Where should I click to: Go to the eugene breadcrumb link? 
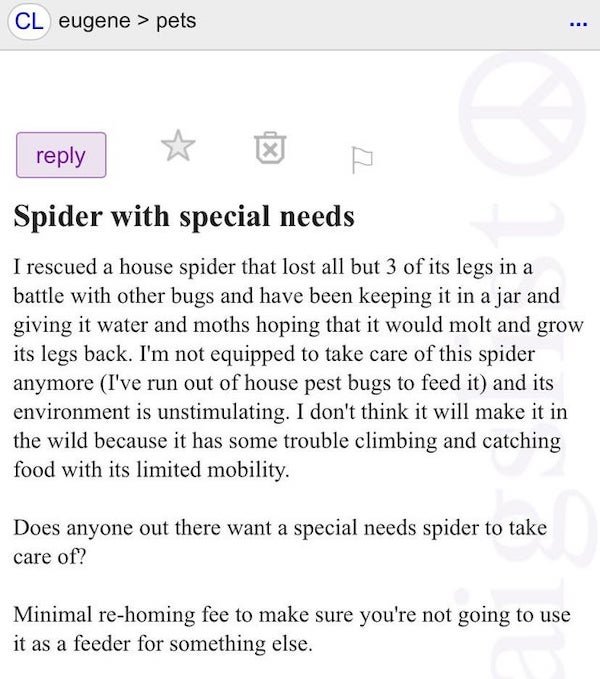pyautogui.click(x=95, y=21)
